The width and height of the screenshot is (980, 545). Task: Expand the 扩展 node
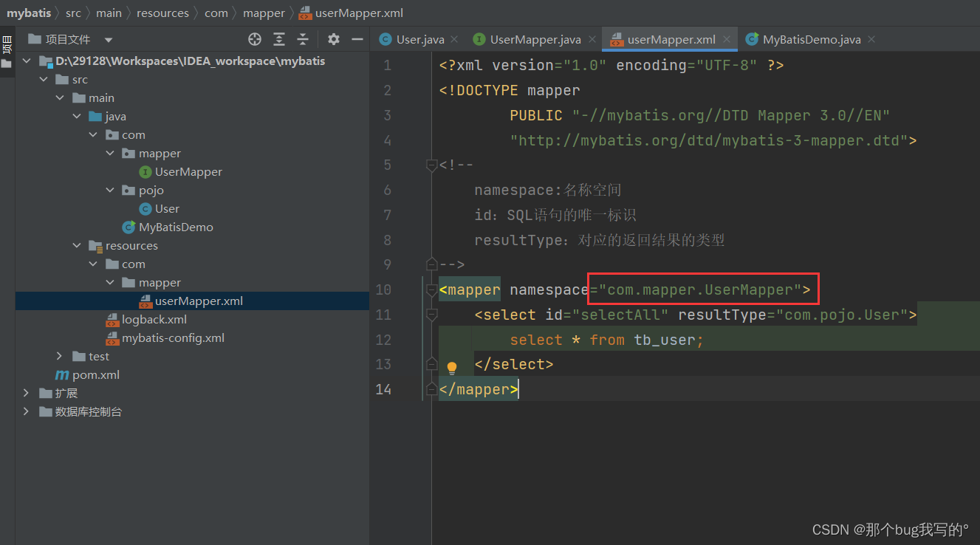(27, 394)
